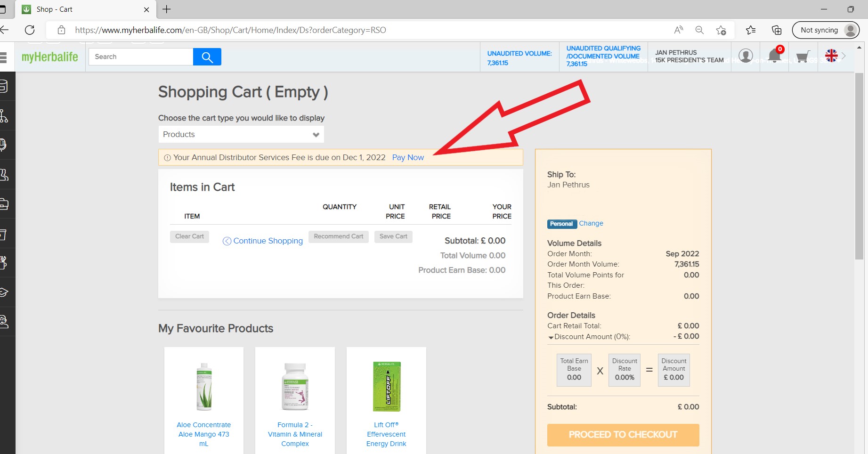Open new tab with plus icon
Image resolution: width=868 pixels, height=454 pixels.
click(167, 9)
